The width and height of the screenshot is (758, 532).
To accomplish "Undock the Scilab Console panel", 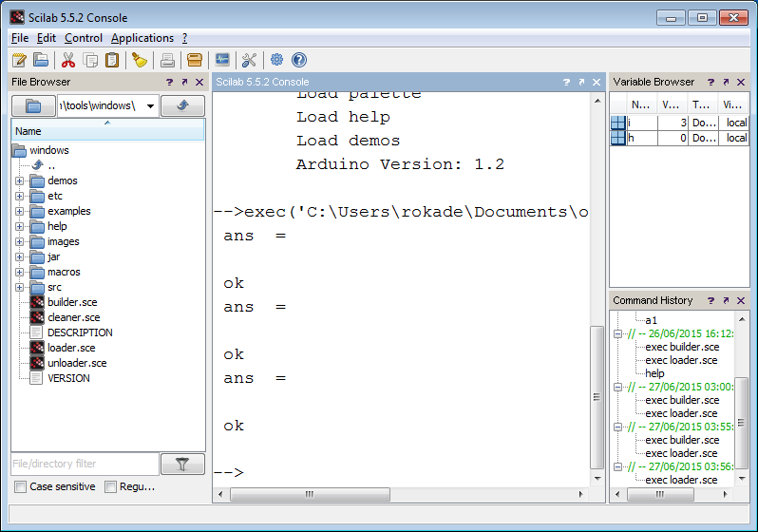I will (581, 83).
